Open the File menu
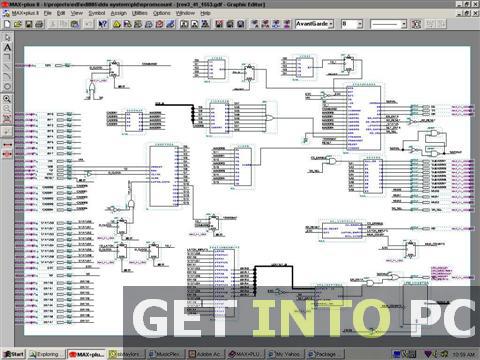The image size is (480, 360). (x=48, y=13)
